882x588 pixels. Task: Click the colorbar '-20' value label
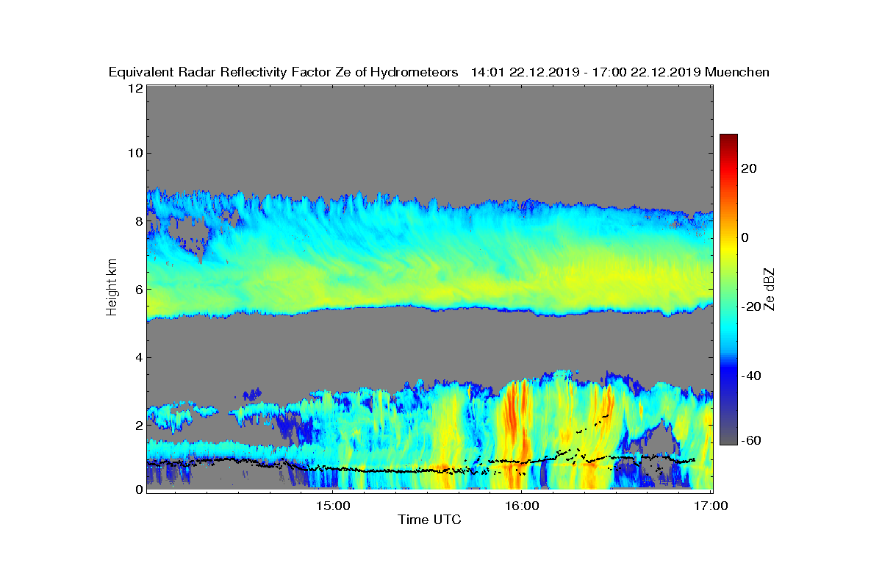pyautogui.click(x=750, y=306)
